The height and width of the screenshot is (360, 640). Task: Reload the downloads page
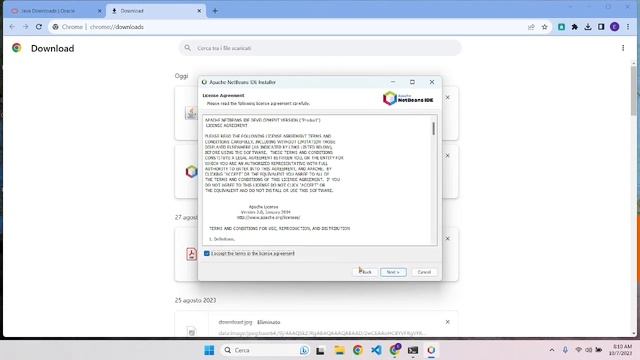(x=39, y=27)
